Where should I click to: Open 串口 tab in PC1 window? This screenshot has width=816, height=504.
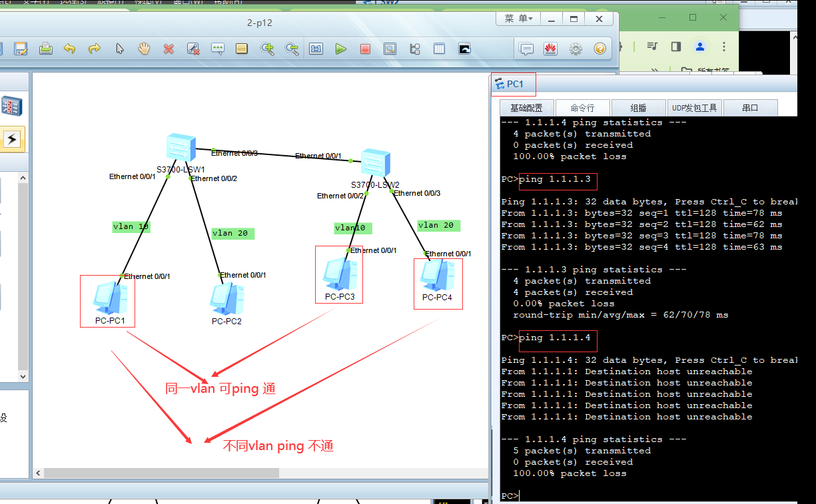tap(750, 108)
